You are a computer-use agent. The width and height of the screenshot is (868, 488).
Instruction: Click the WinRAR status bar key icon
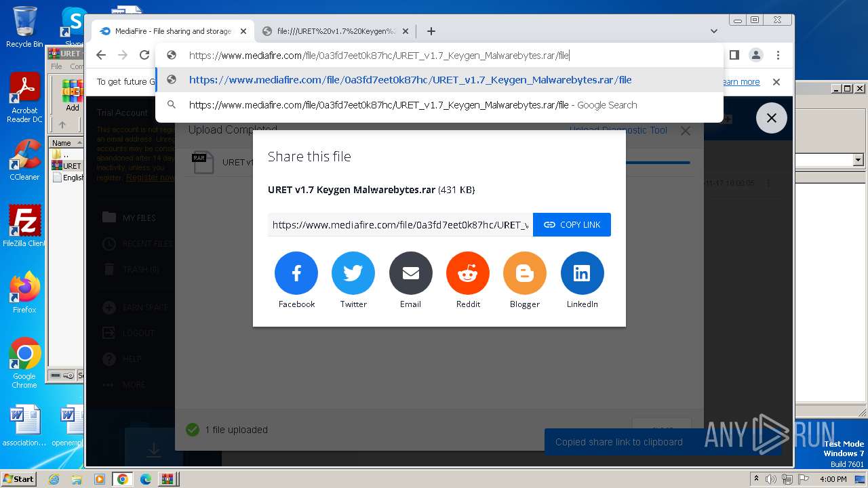click(x=67, y=375)
